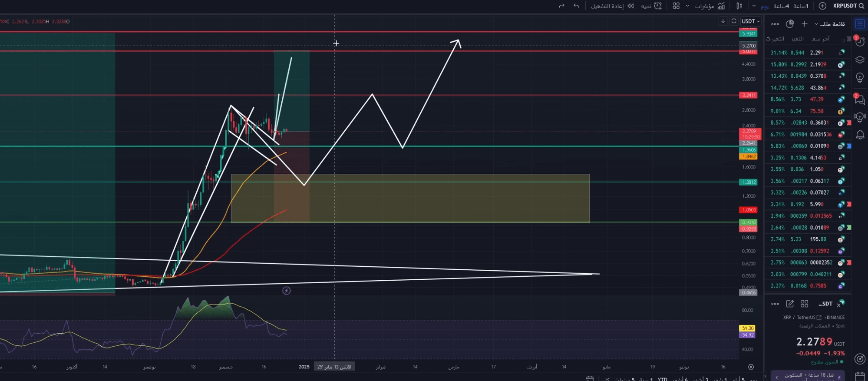The height and width of the screenshot is (381, 868).
Task: Open the chats sidebar icon with badge
Action: tap(860, 99)
